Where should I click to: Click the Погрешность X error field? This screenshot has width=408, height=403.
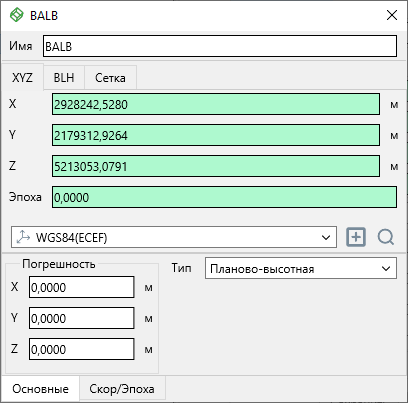(x=82, y=287)
